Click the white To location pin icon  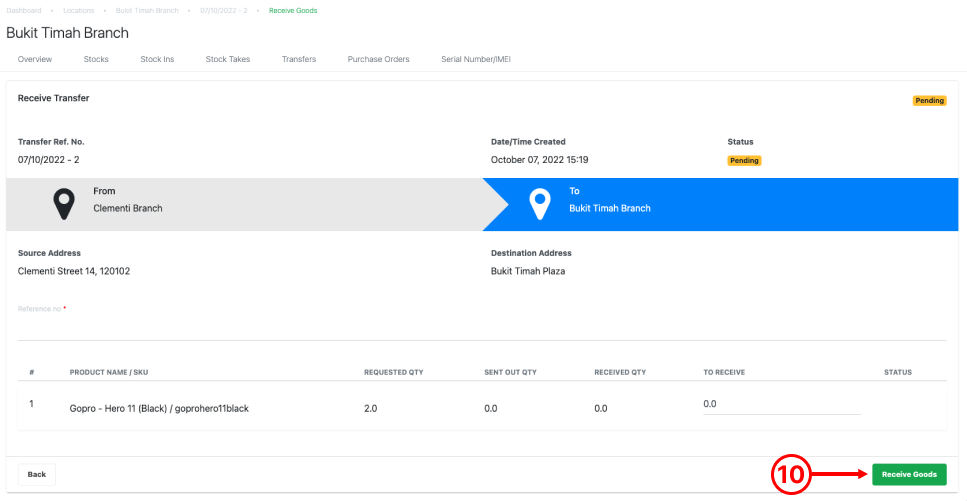pos(540,205)
